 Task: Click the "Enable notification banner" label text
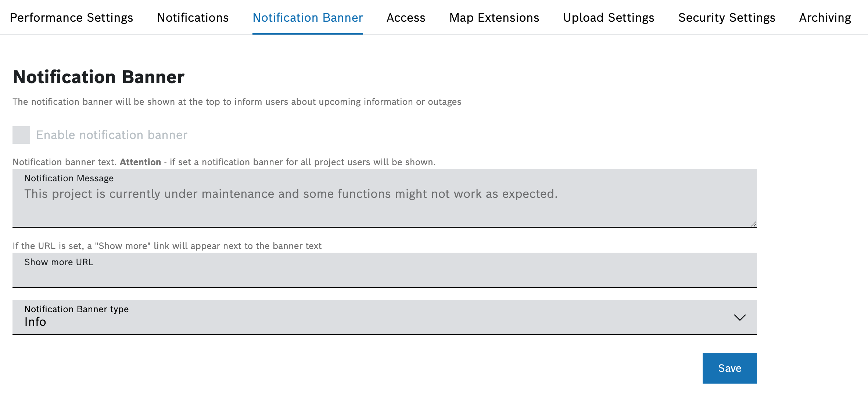pyautogui.click(x=112, y=135)
